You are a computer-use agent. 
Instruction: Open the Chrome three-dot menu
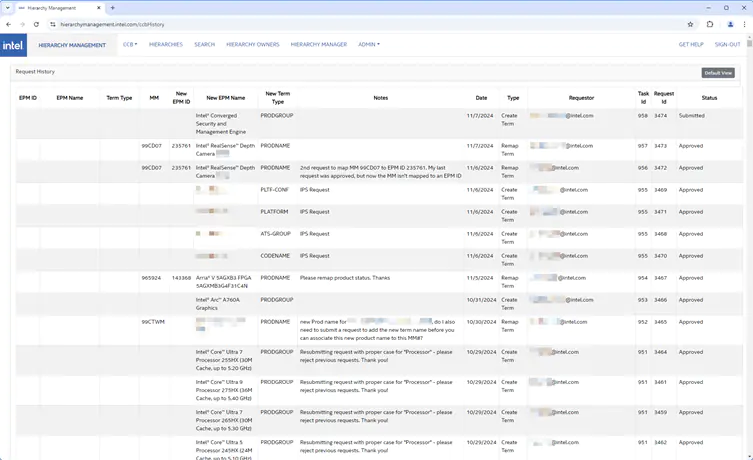coord(745,24)
